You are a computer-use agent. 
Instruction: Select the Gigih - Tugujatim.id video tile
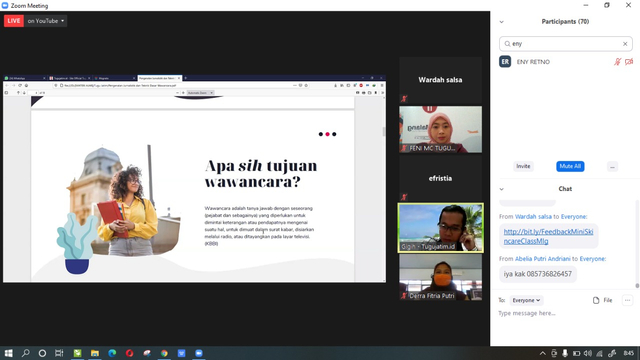coord(440,228)
